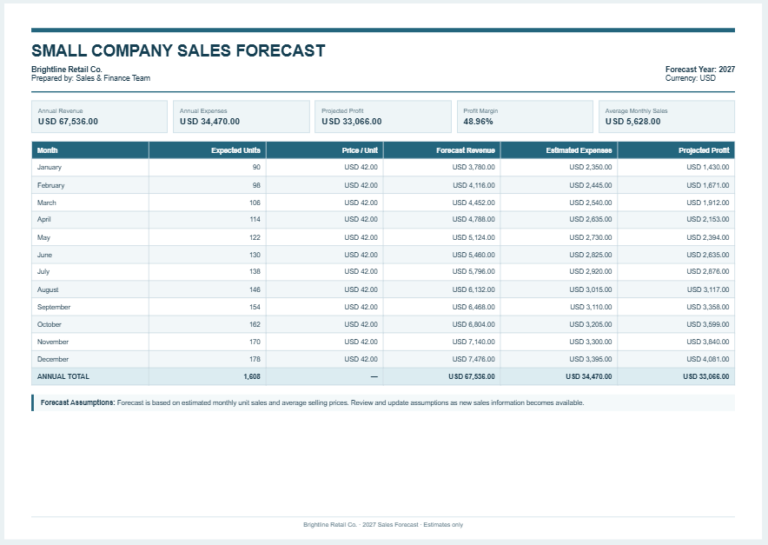Click May forecast revenue USD 5,124.00
The width and height of the screenshot is (768, 545).
coord(474,237)
